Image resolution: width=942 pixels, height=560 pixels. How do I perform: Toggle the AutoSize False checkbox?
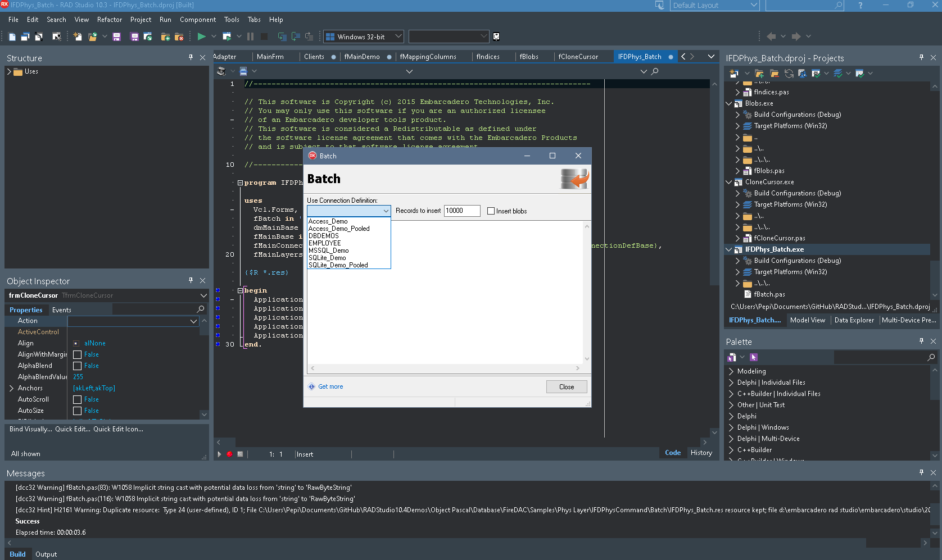point(78,411)
